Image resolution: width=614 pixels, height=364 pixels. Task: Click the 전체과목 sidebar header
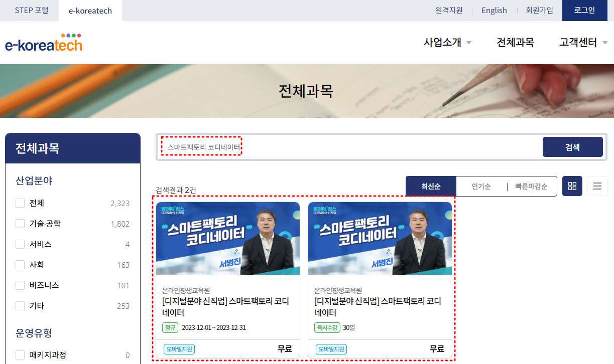(73, 148)
